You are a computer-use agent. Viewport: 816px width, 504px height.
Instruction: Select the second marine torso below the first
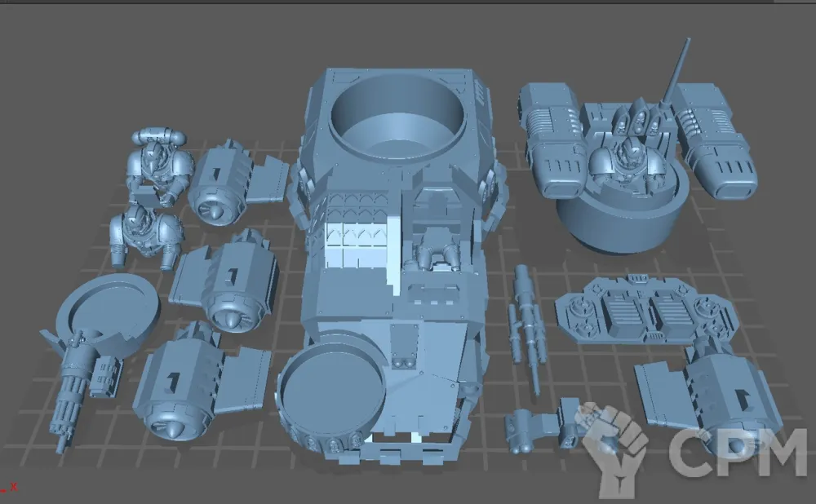(x=145, y=231)
